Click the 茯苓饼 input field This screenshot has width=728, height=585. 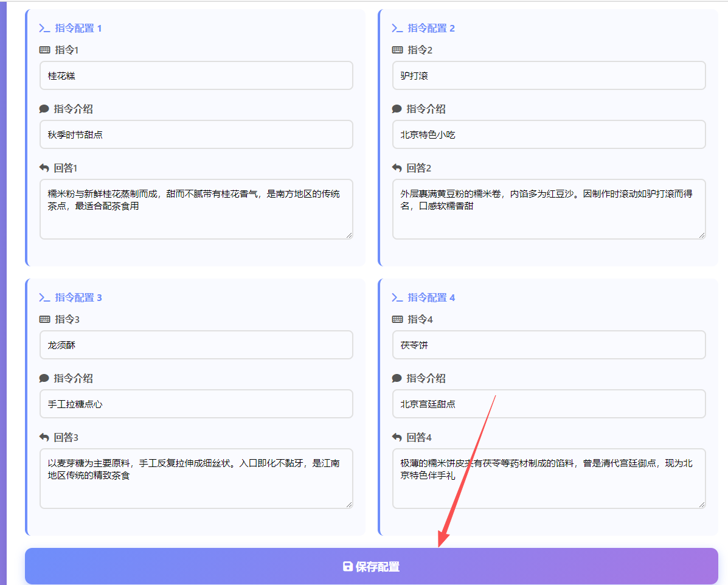548,345
